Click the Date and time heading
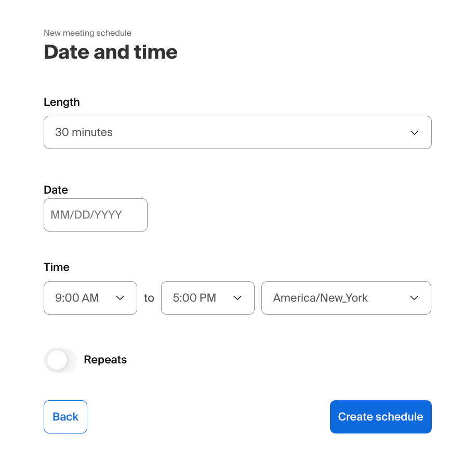Screen dimensions: 476x461 pos(111,52)
